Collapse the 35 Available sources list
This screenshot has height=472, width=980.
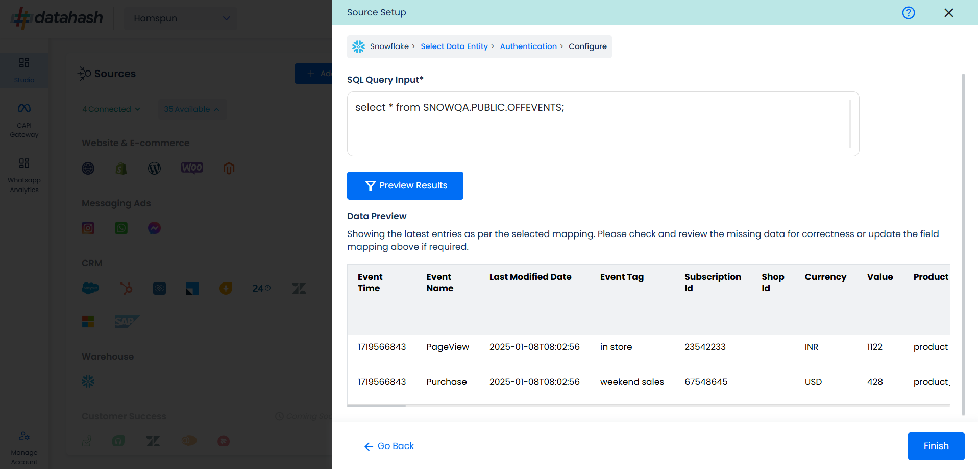pyautogui.click(x=191, y=109)
